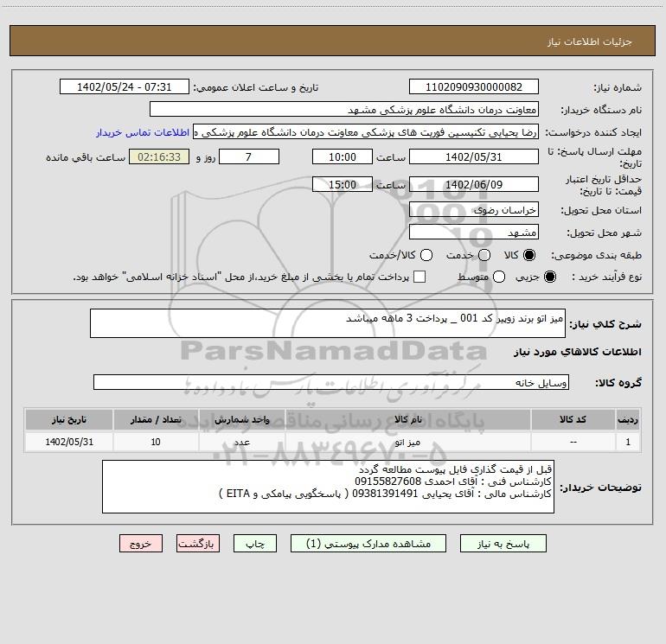Click the validity hour field 15:00

[343, 184]
